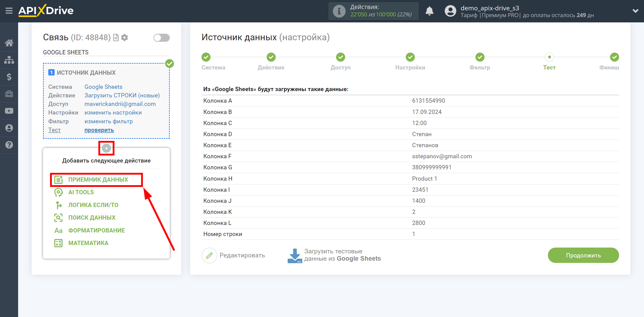Viewport: 644px width, 317px height.
Task: Select 'ЛОГИКА ЕСЛИ/ТО' menu option
Action: [x=93, y=205]
